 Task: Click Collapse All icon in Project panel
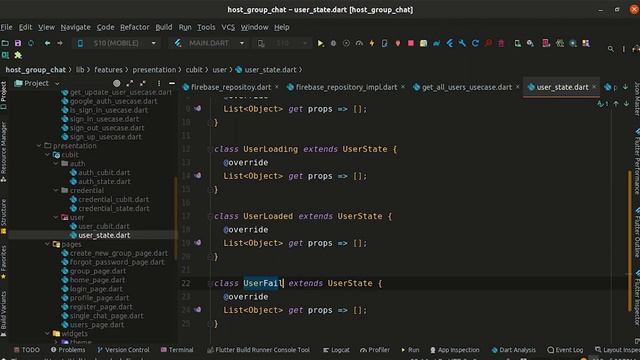click(x=143, y=83)
